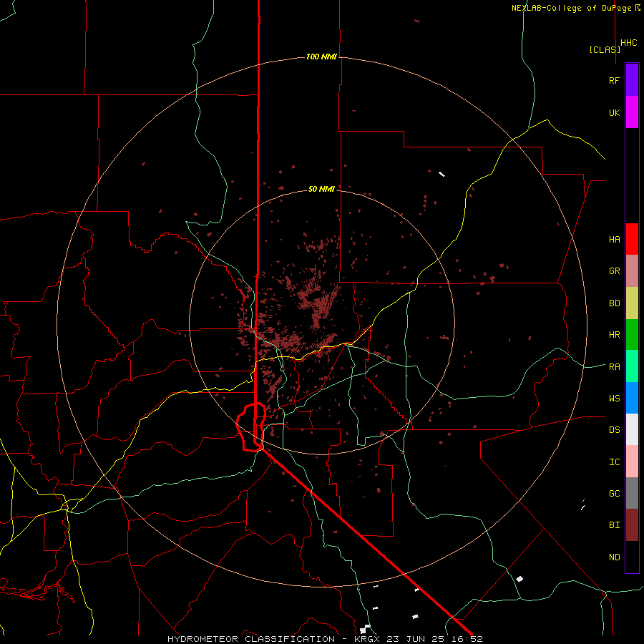Viewport: 644px width, 644px height.
Task: Click the gray GC legend swatch
Action: pos(632,493)
